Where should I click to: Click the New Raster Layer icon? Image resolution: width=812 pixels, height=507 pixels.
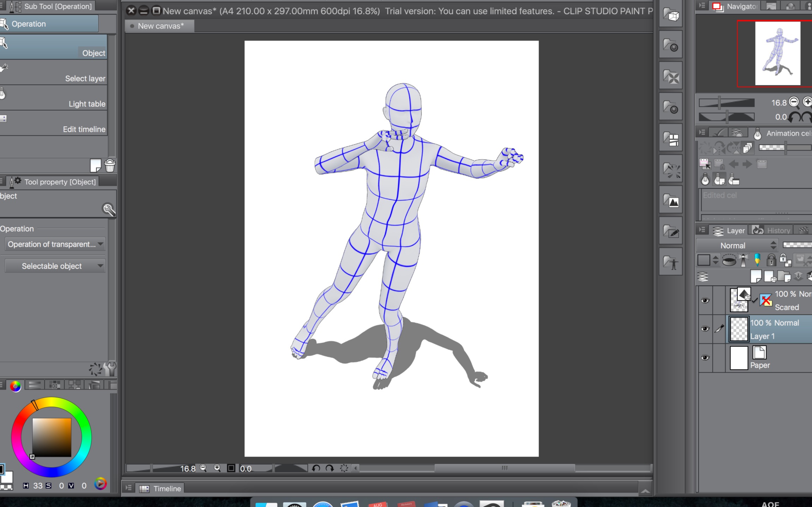pyautogui.click(x=756, y=277)
